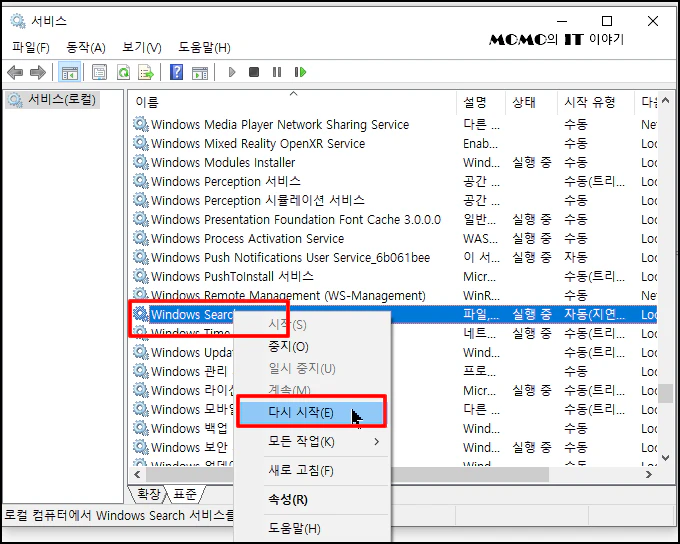Click the horizontal scrollbar left arrow

click(x=137, y=475)
